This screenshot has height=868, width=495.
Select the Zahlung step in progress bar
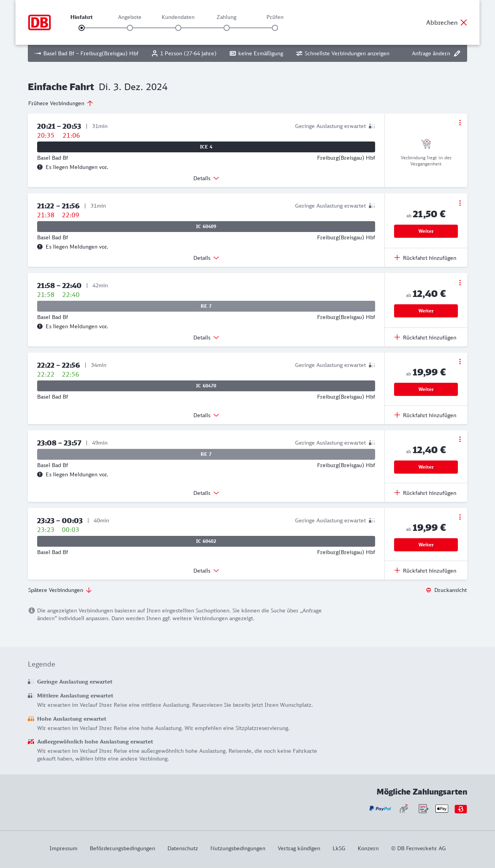point(227,28)
